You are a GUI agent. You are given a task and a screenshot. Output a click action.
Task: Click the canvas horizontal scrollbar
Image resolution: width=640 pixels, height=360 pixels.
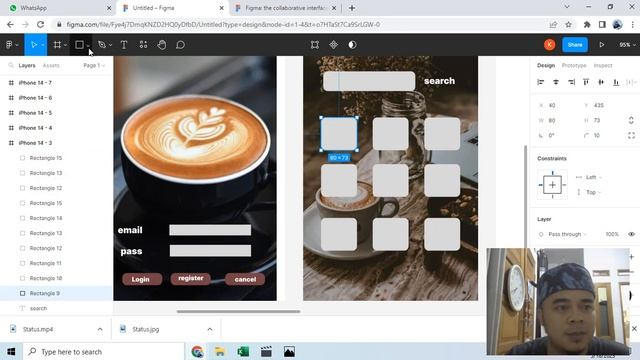[x=238, y=311]
